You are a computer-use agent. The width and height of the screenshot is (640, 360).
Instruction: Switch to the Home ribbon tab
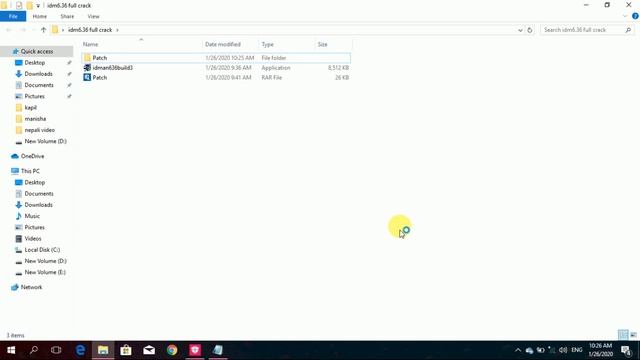(40, 16)
